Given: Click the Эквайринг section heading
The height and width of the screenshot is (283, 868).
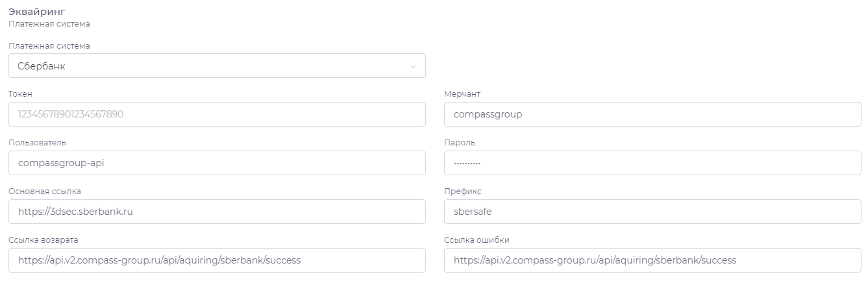Looking at the screenshot, I should (x=37, y=12).
